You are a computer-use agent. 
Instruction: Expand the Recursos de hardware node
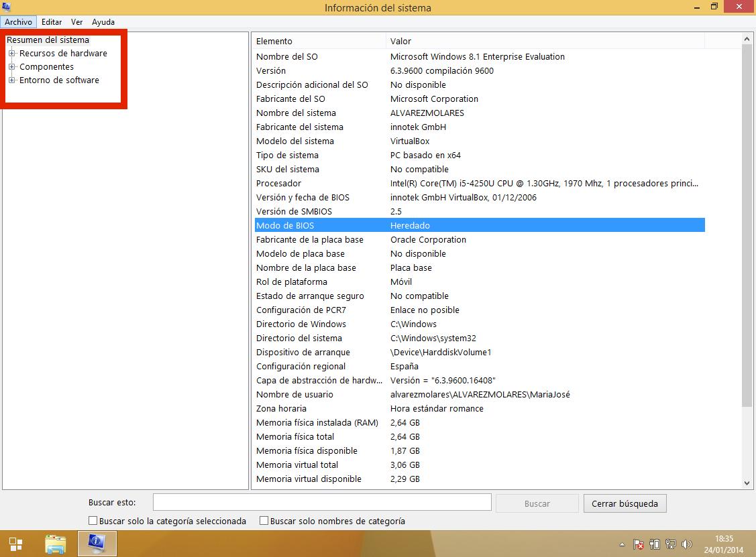coord(12,54)
